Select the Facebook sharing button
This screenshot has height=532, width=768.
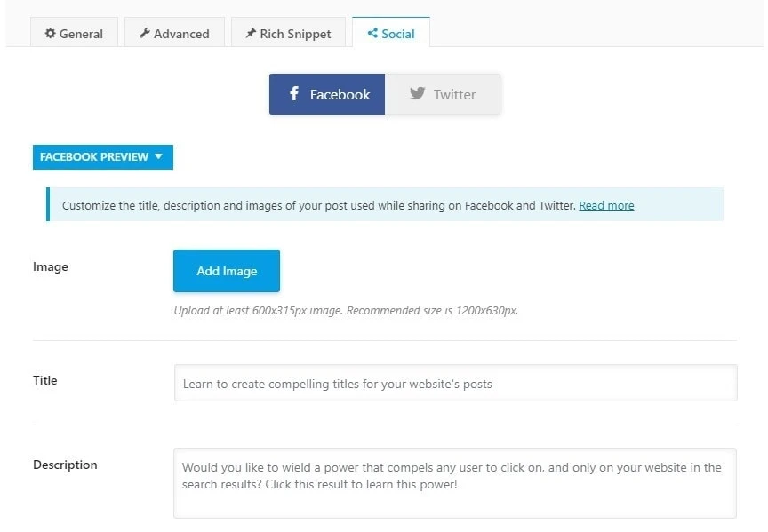(327, 94)
